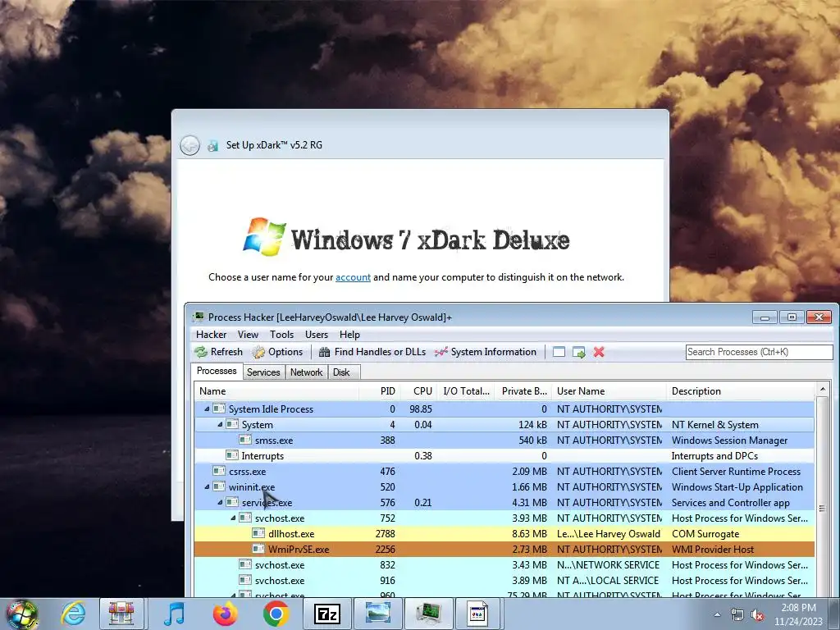Sort by the User Name column header
The height and width of the screenshot is (630, 840).
coord(609,391)
